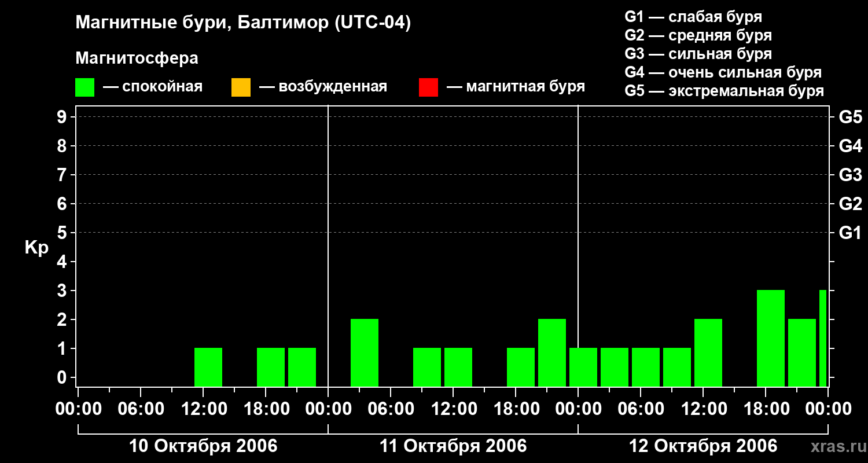Click the 03:00 bar on 12 Октября
Viewport: 868px width, 463px height.
click(615, 367)
